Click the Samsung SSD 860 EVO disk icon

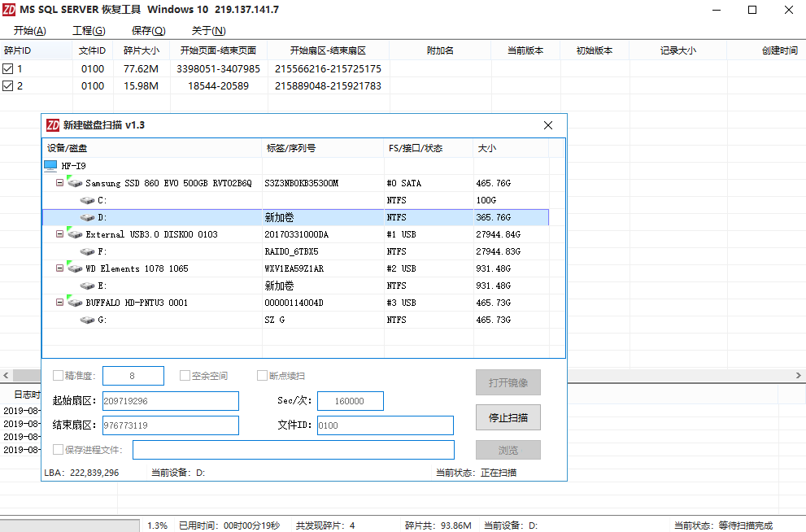pyautogui.click(x=75, y=183)
